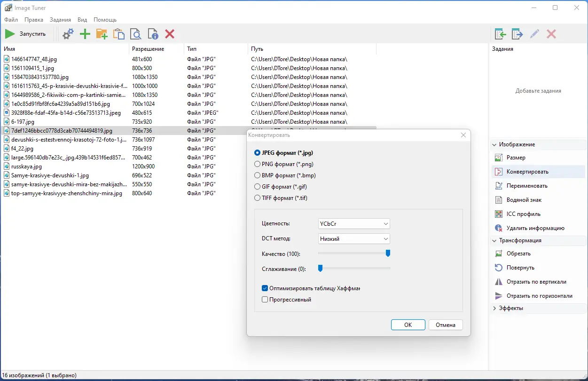The image size is (588, 381).
Task: Click the clipboard paste icon in toolbar
Action: pos(118,34)
